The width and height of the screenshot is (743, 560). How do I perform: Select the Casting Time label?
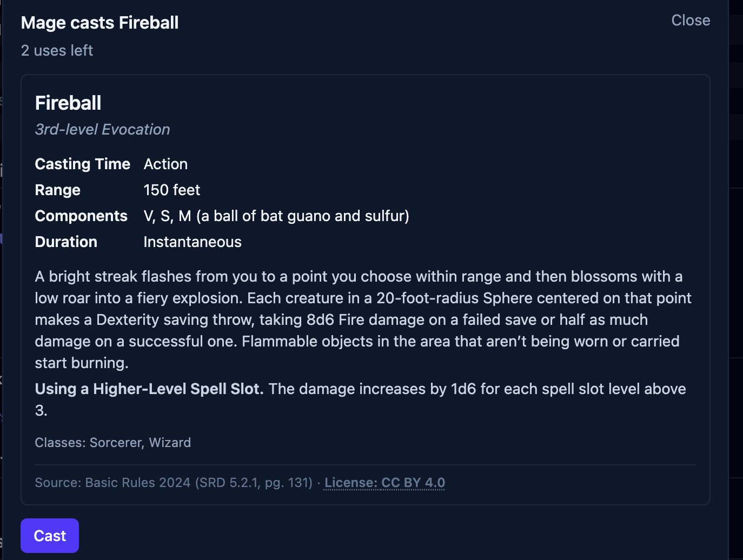tap(83, 164)
